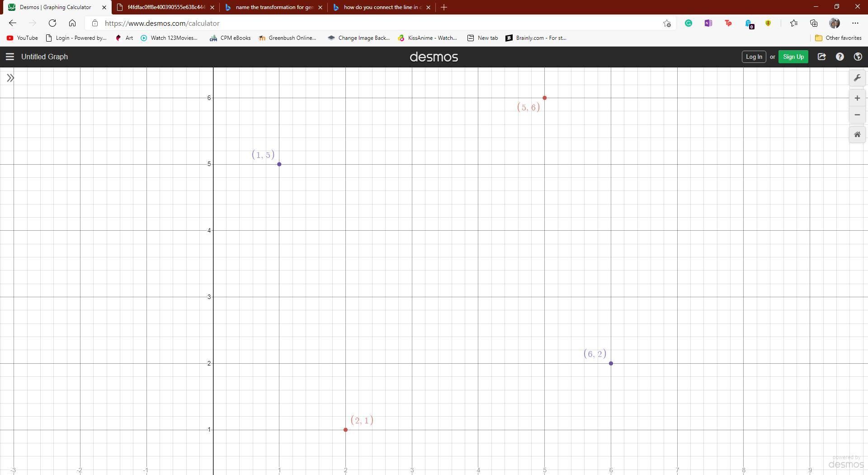The width and height of the screenshot is (868, 475).
Task: Open the YouTube bookmark
Action: click(x=22, y=38)
